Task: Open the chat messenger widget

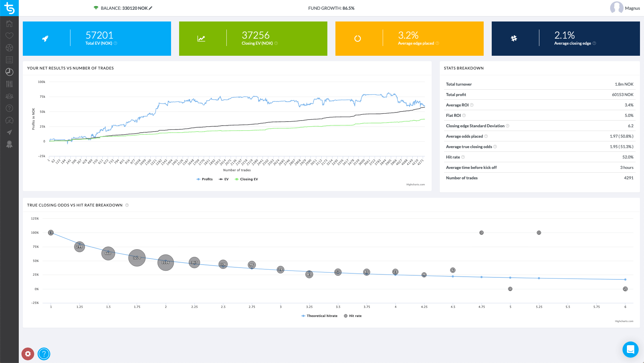Action: (630, 350)
